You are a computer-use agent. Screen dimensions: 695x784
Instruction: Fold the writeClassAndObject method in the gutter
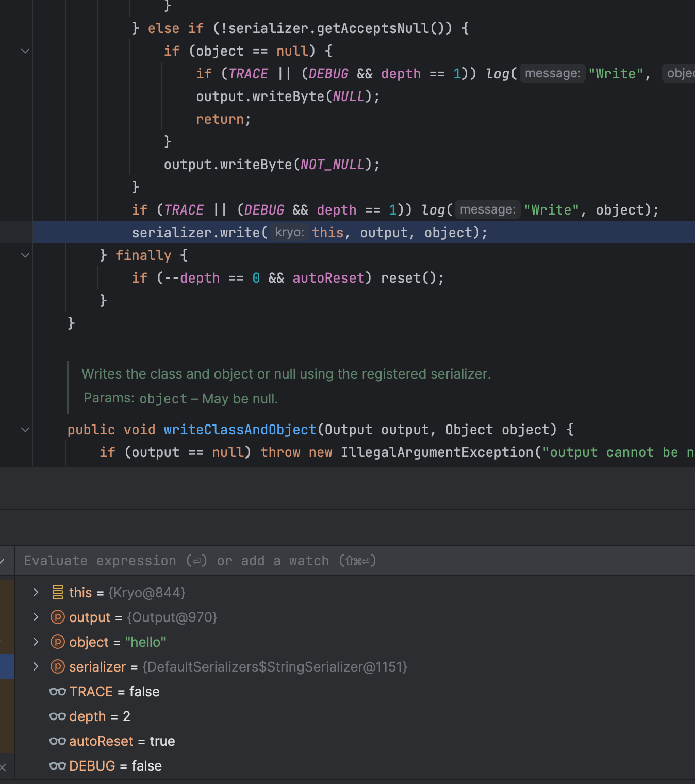25,430
